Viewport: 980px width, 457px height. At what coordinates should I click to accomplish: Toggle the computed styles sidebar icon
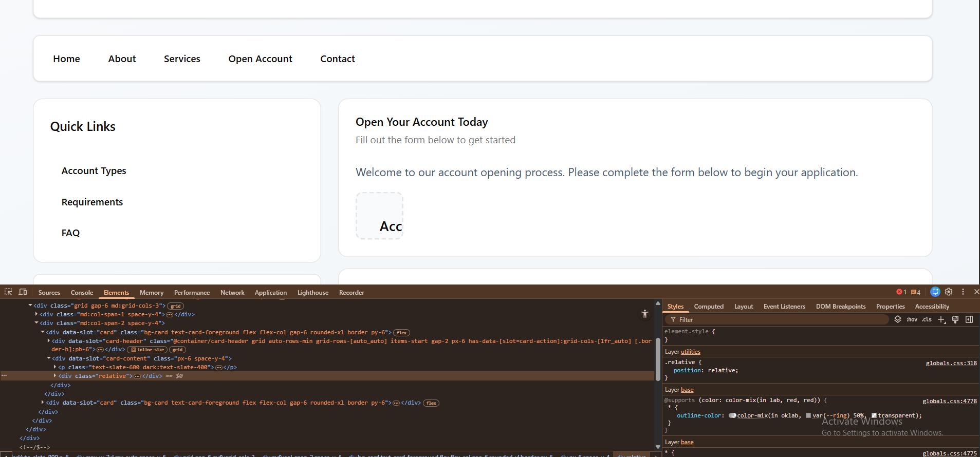pyautogui.click(x=969, y=319)
